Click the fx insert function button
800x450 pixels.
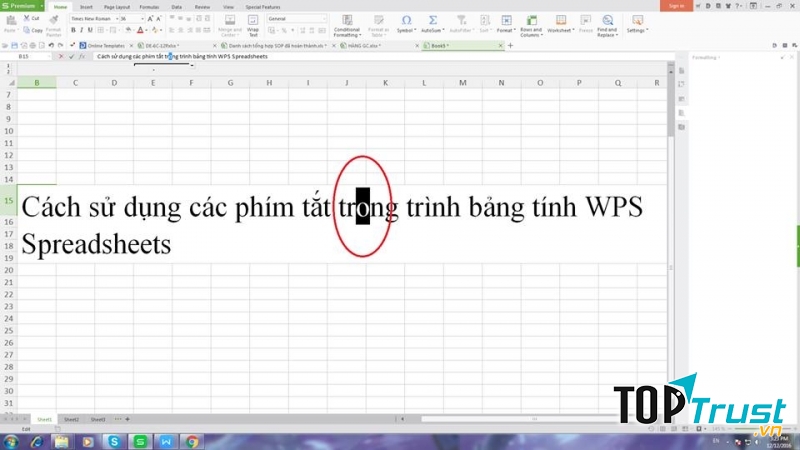point(82,57)
